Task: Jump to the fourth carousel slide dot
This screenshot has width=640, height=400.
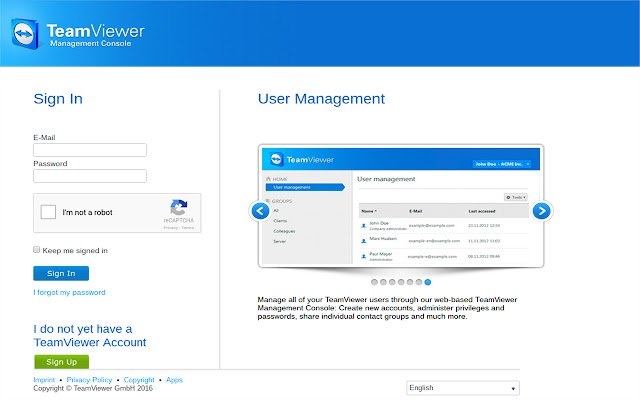Action: click(401, 282)
